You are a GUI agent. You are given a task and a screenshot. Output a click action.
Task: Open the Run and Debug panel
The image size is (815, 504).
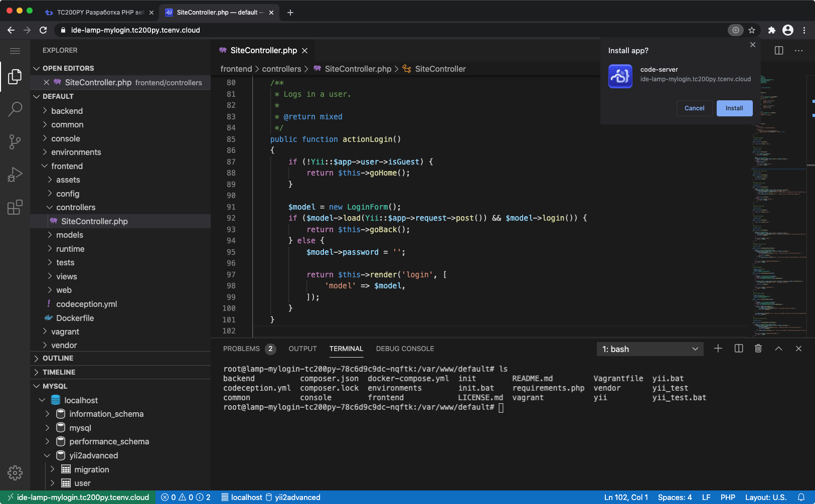point(15,174)
